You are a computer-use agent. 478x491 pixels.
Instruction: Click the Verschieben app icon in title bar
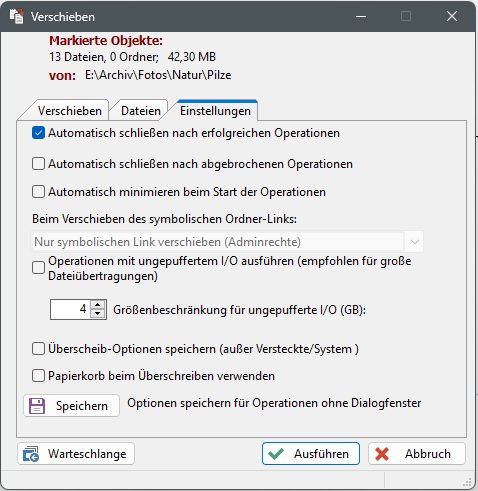pos(17,16)
